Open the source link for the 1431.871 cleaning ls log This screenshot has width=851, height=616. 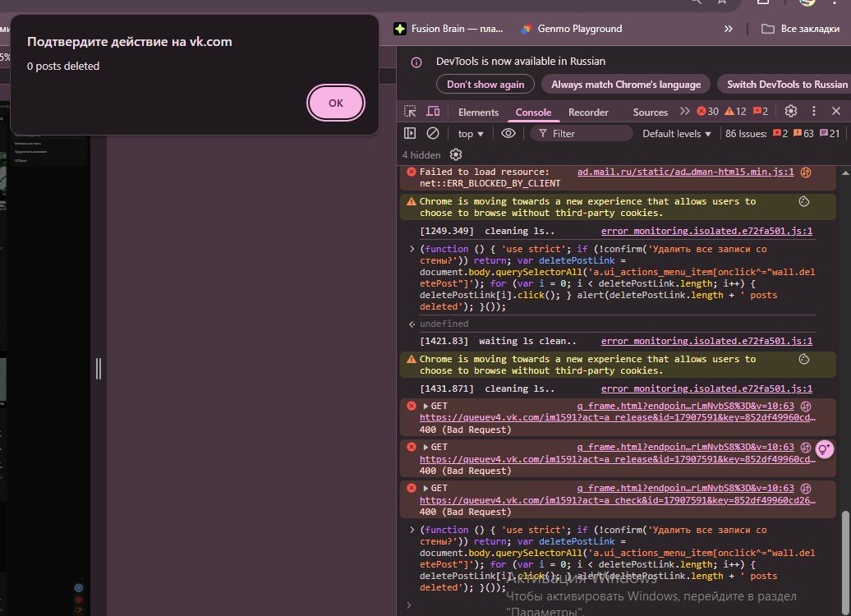pos(706,389)
